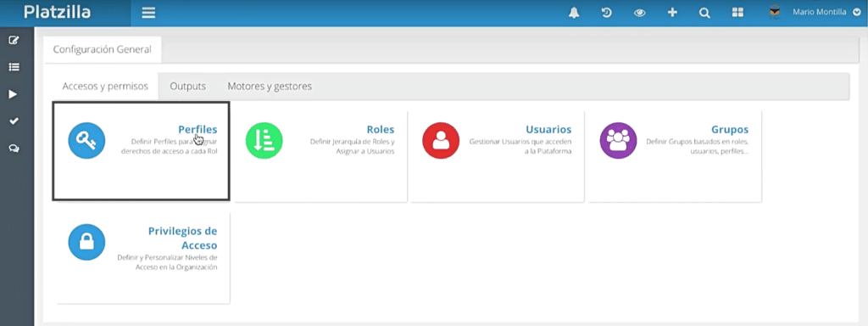Open the grid apps icon
Image resolution: width=868 pixels, height=326 pixels.
pyautogui.click(x=737, y=13)
